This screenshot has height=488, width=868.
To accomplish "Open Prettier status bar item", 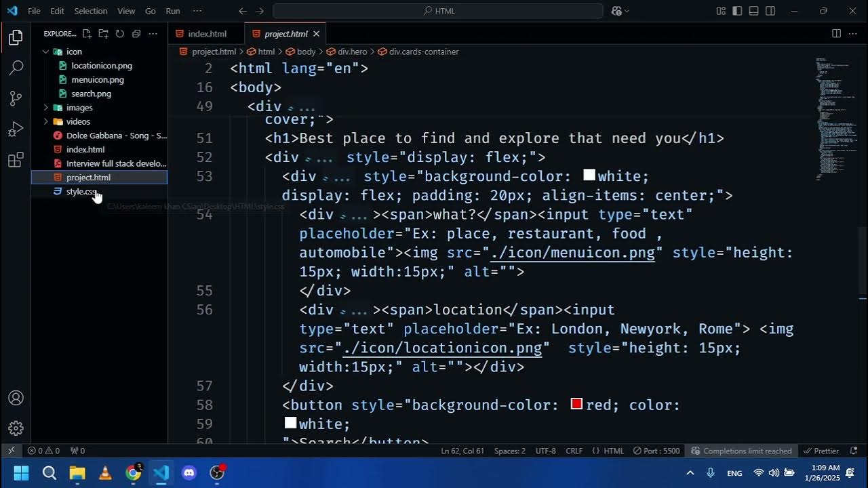I will point(821,451).
